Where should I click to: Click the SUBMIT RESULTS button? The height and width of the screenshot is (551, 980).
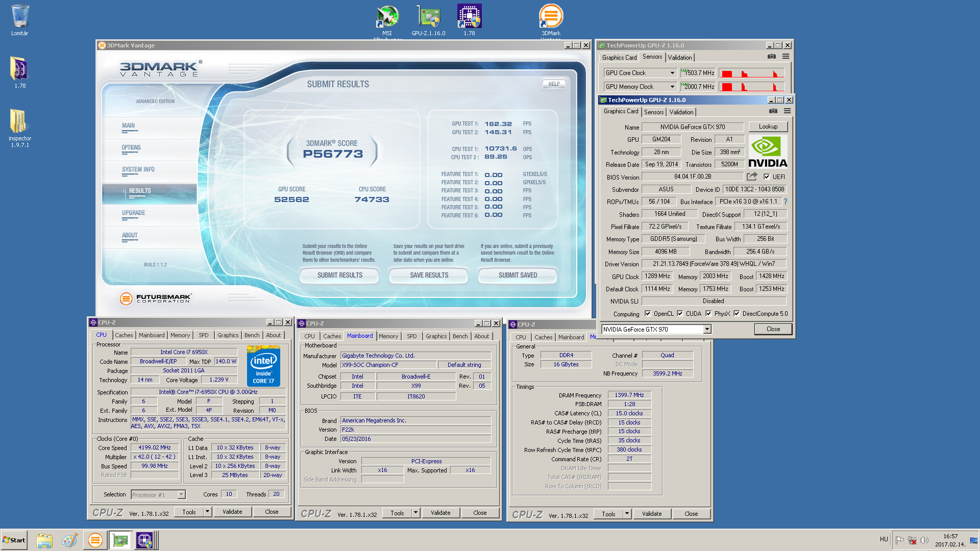click(339, 275)
